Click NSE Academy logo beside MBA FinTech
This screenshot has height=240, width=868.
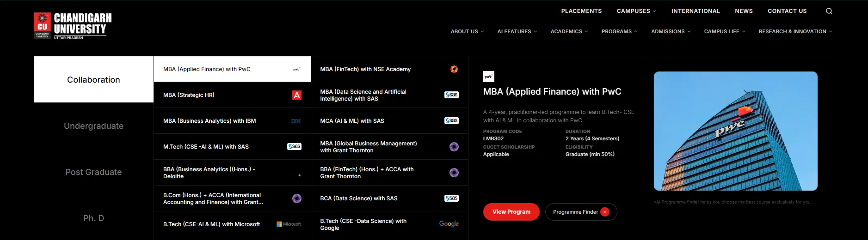click(454, 69)
